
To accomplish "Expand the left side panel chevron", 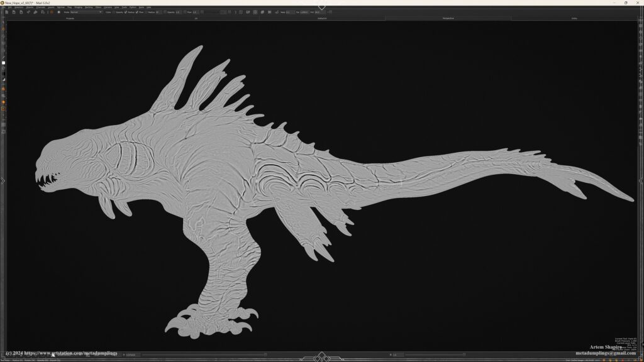I will [3, 181].
